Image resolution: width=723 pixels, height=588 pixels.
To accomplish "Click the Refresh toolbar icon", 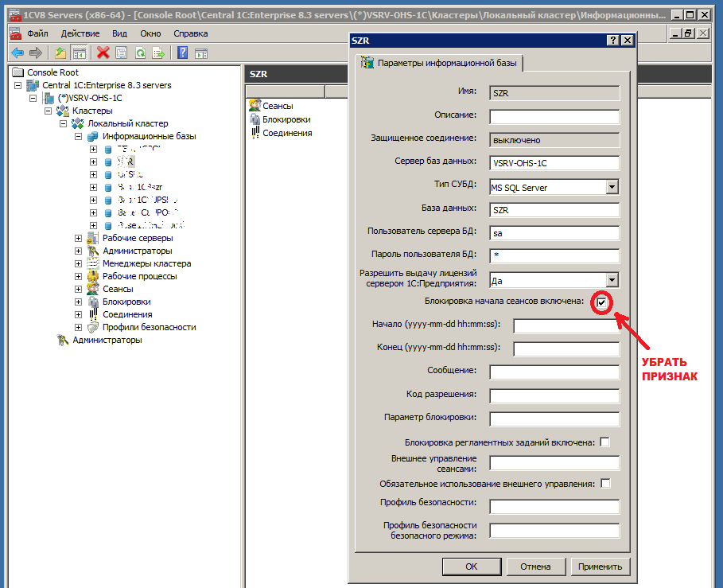I will point(140,53).
